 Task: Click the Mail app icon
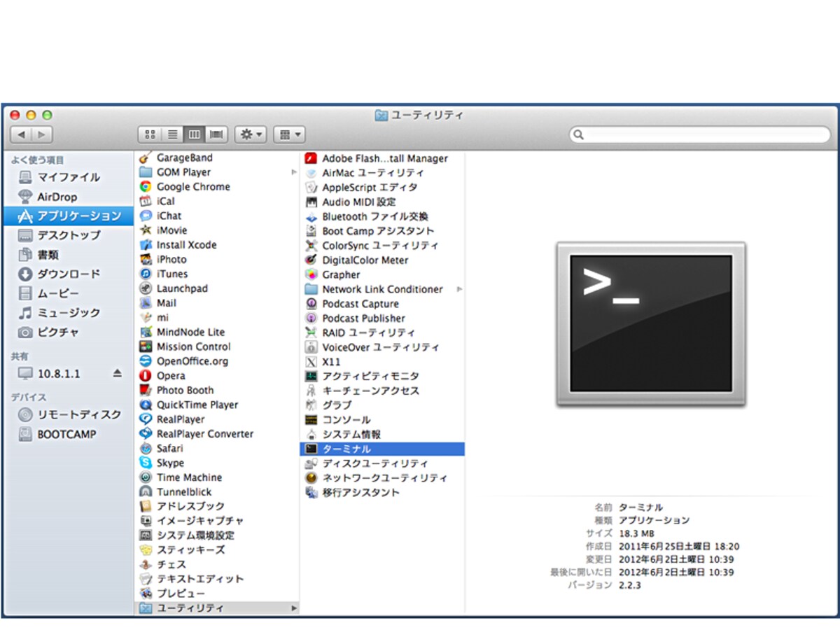pyautogui.click(x=146, y=303)
